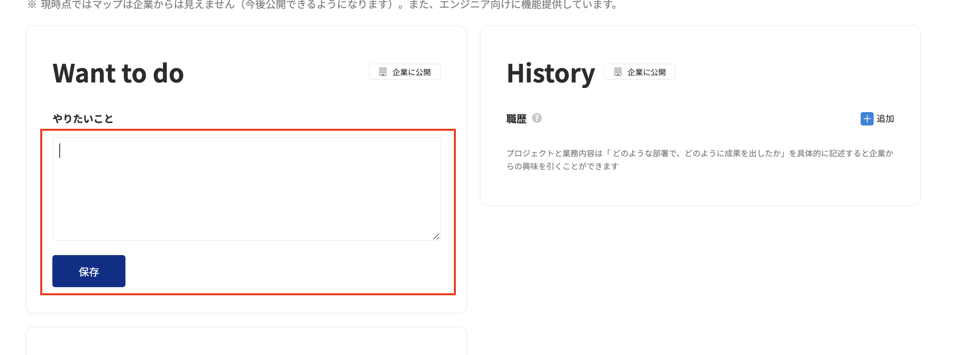
Task: Click the building icon in Want to do's 企業に公開
Action: (382, 72)
